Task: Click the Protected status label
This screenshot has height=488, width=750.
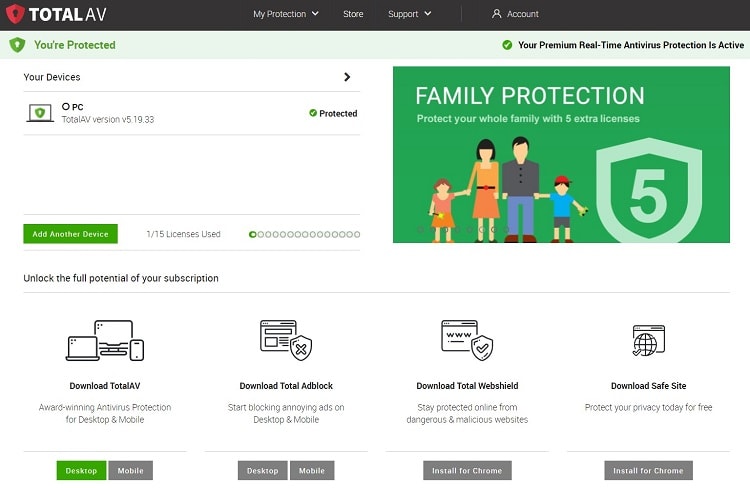Action: pyautogui.click(x=338, y=113)
